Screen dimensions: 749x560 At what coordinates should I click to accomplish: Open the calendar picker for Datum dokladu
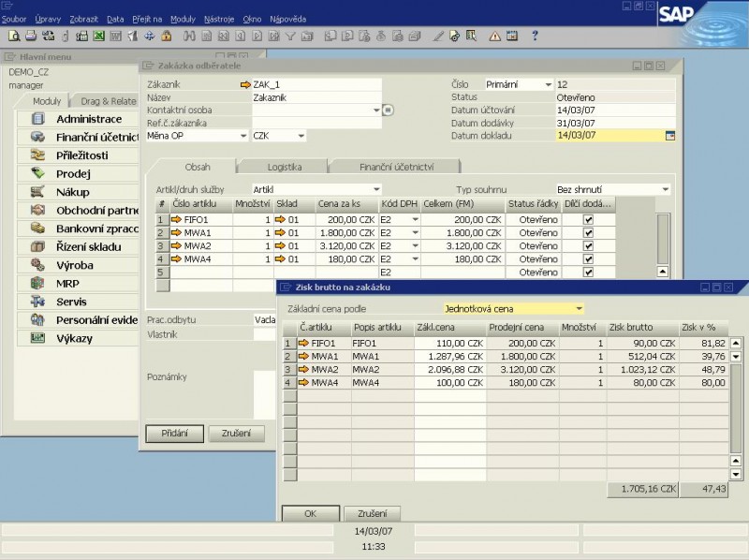pos(669,136)
